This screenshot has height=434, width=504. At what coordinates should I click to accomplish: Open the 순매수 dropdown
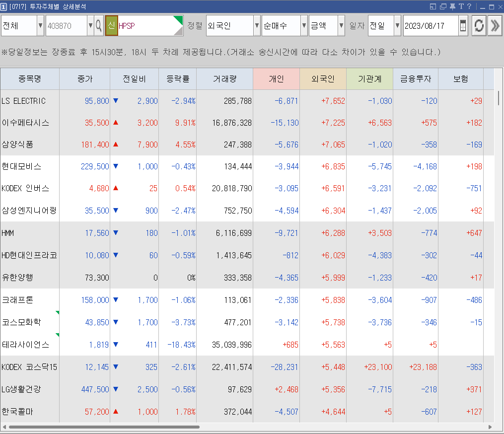click(x=304, y=25)
